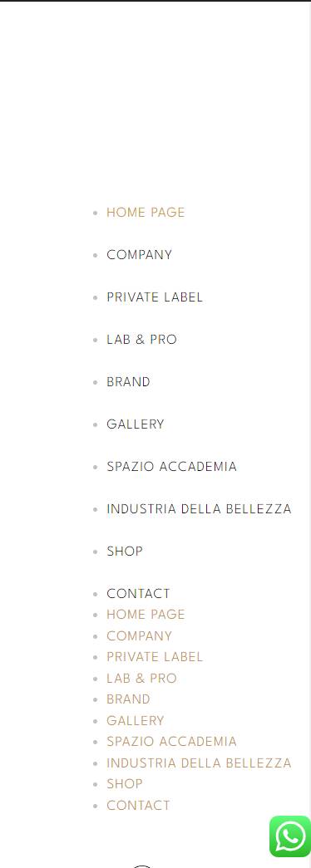Click upper gold HOME PAGE link

(146, 213)
